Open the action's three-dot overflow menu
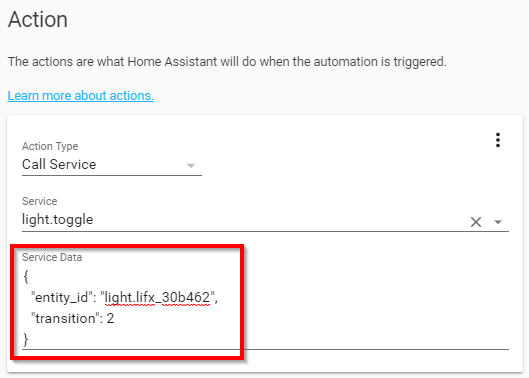529x378 pixels. 498,140
